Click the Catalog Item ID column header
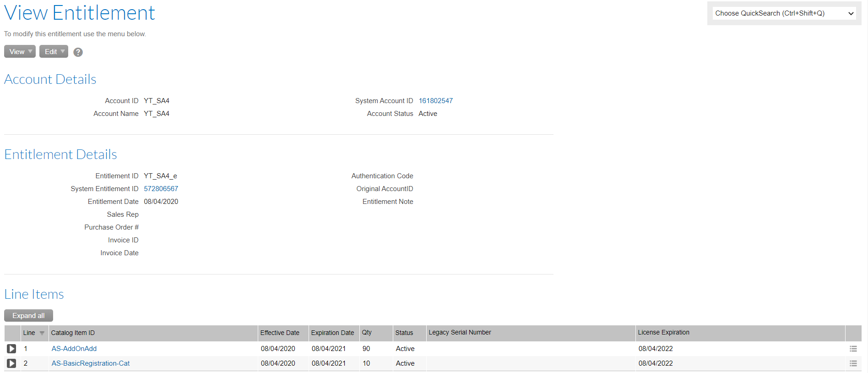Viewport: 868px width, 373px height. coord(153,333)
